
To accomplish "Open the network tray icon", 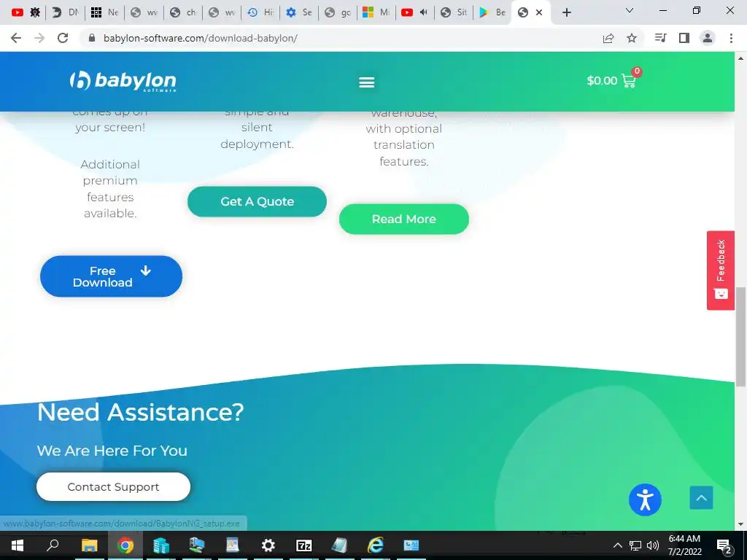I will point(635,545).
